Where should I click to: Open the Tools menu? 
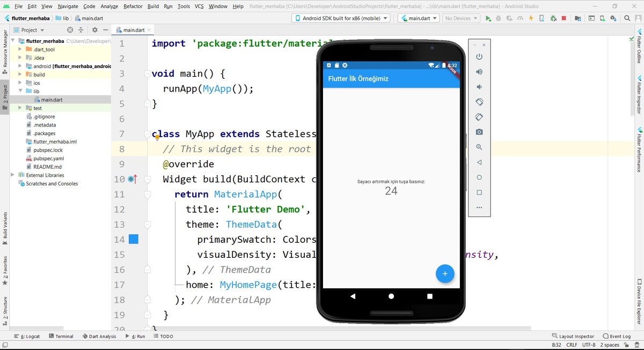pos(184,6)
